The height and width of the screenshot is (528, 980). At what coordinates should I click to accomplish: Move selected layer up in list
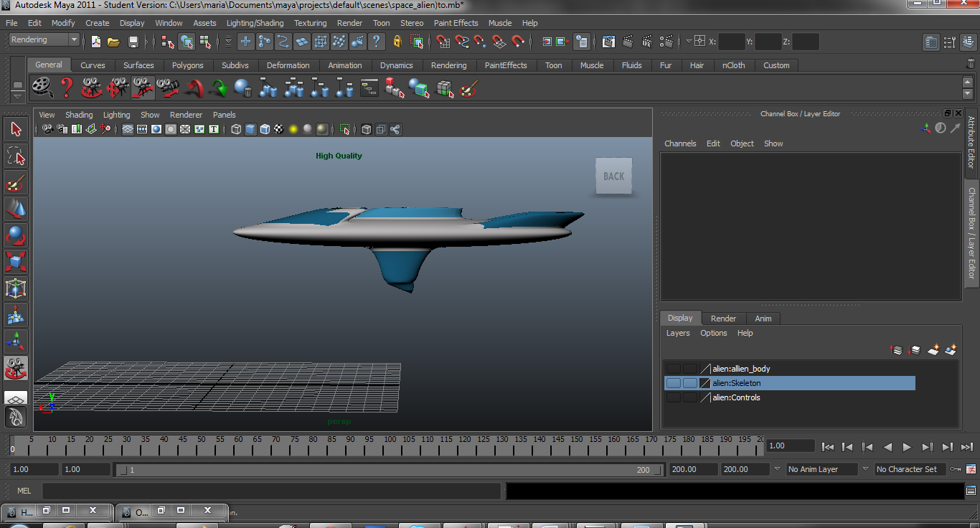(x=896, y=350)
